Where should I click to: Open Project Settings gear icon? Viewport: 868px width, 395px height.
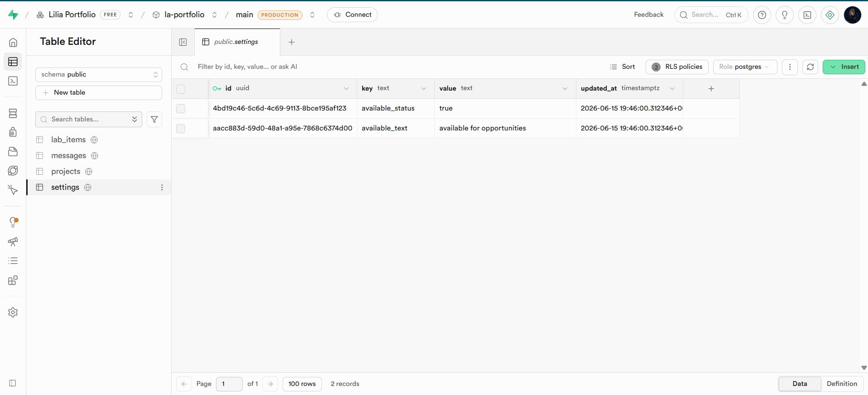pos(13,312)
